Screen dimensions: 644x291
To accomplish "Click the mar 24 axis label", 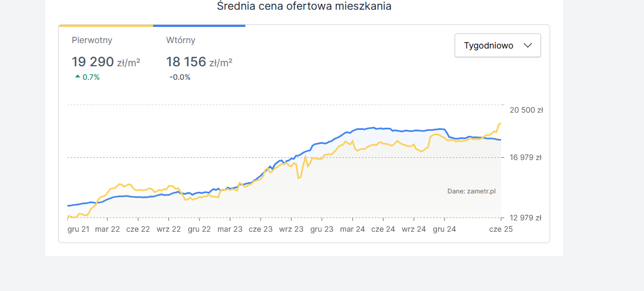I will click(x=352, y=229).
